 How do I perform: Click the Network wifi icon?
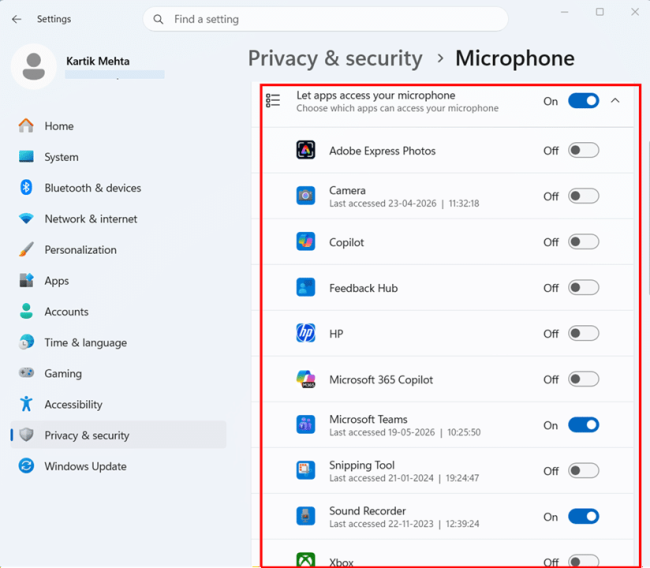[26, 218]
